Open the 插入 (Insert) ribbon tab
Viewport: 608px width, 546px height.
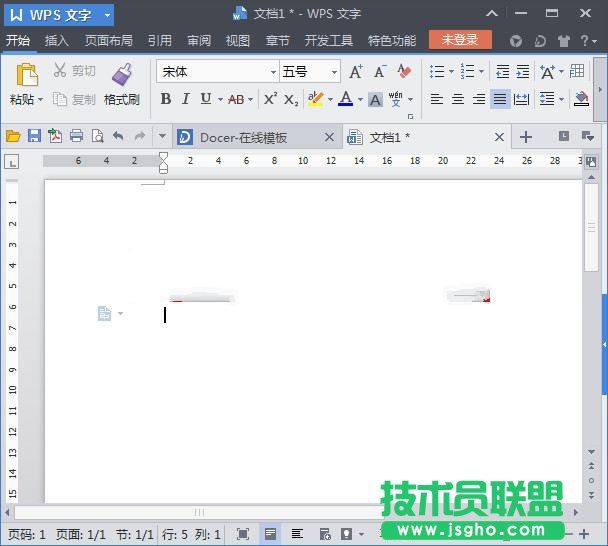57,41
